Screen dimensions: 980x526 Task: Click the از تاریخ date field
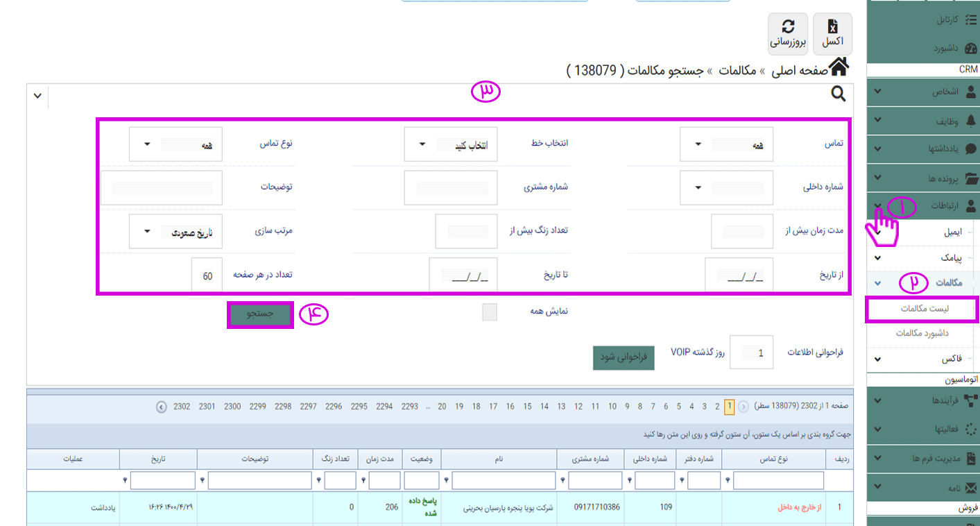coord(739,275)
